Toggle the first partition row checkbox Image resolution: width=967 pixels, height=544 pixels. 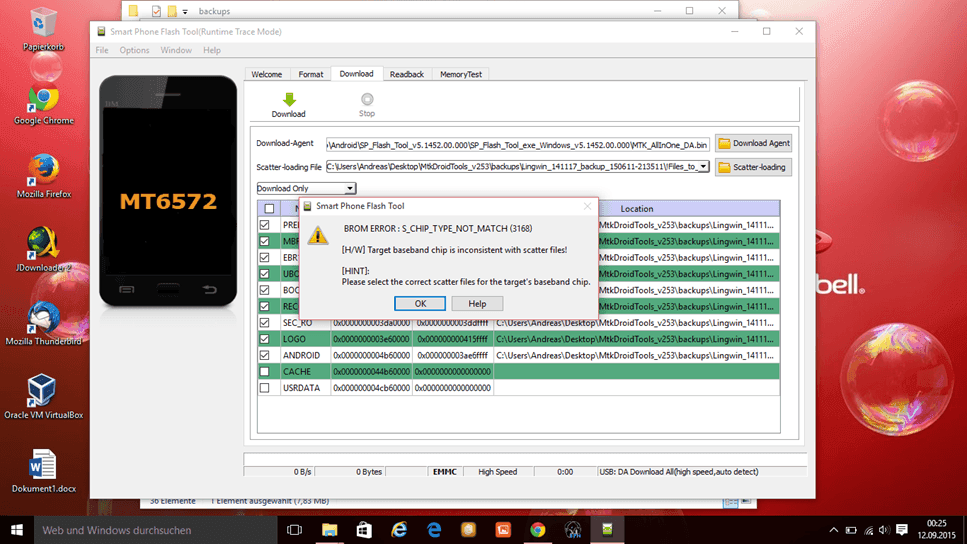coord(265,225)
